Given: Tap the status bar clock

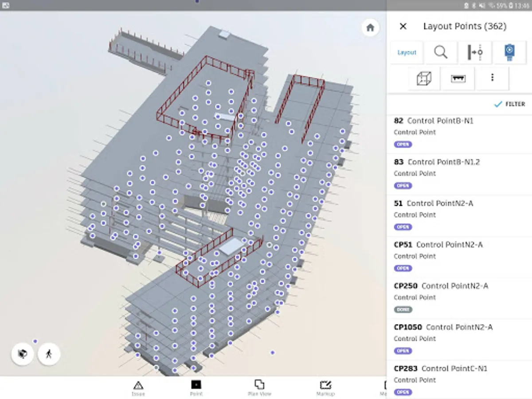Looking at the screenshot, I should tap(523, 6).
